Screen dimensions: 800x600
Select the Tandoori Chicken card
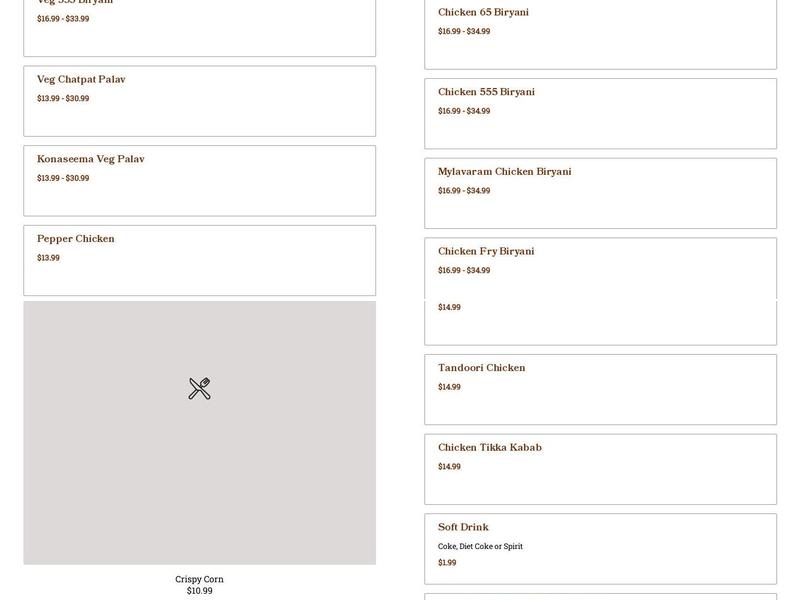(600, 388)
